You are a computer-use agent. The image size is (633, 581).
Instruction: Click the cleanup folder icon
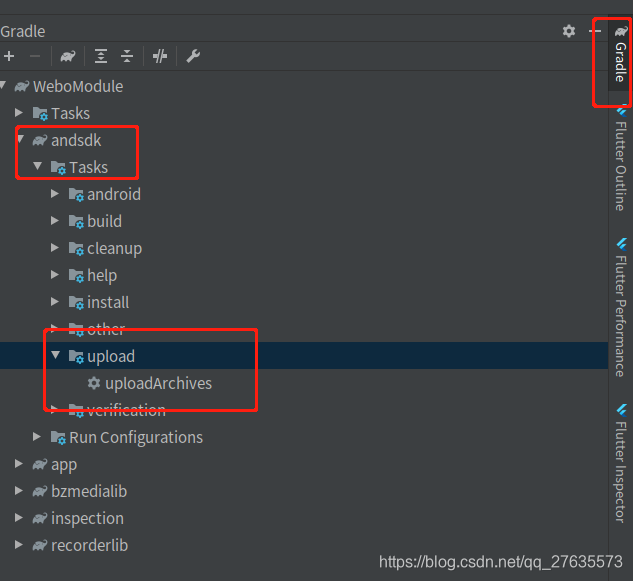click(76, 249)
